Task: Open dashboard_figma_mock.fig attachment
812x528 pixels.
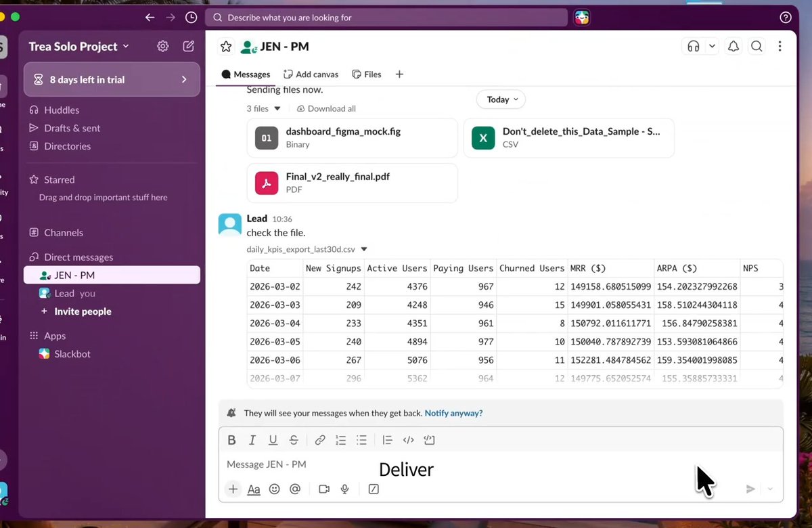Action: (352, 137)
